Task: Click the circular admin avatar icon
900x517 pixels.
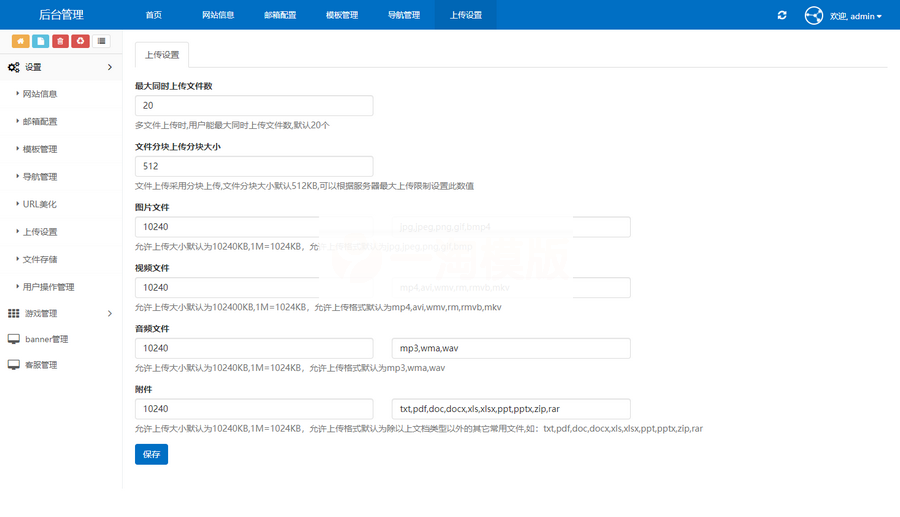Action: click(x=813, y=15)
